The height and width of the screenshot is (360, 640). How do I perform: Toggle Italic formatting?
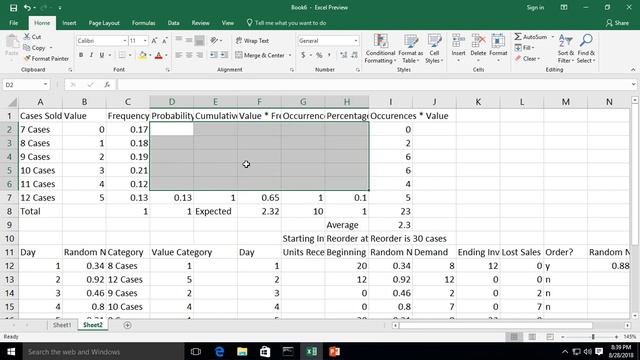click(x=91, y=55)
